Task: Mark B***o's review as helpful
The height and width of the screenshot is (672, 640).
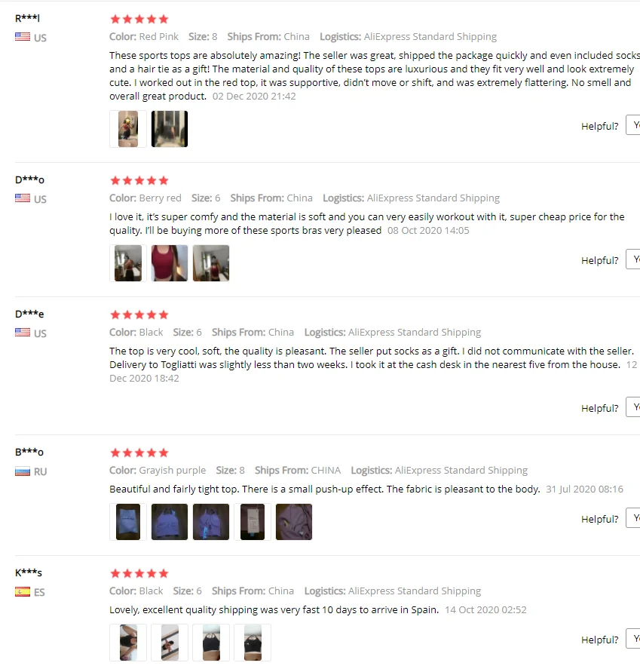Action: [x=633, y=518]
